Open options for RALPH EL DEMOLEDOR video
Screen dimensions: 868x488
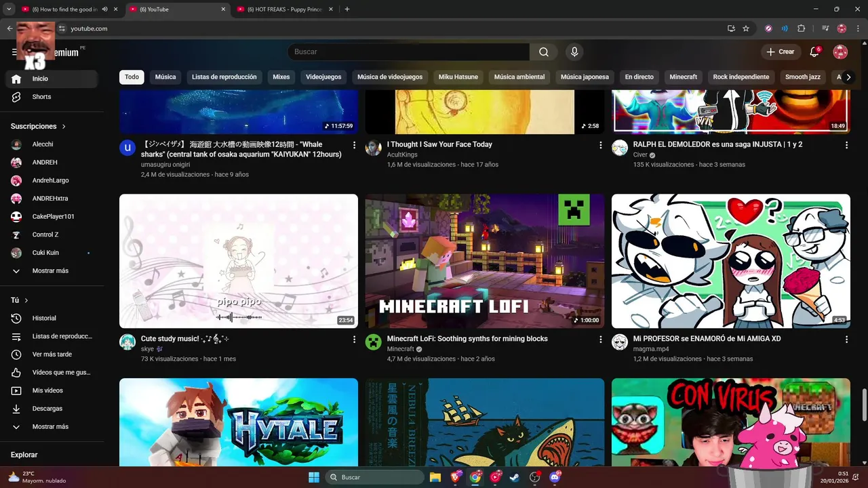pyautogui.click(x=846, y=145)
